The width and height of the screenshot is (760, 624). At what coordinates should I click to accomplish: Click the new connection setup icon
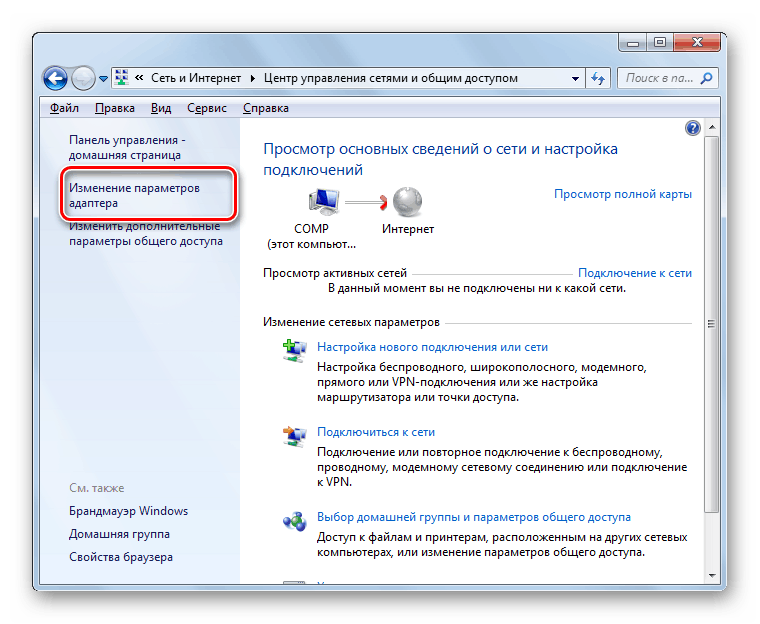(x=294, y=351)
